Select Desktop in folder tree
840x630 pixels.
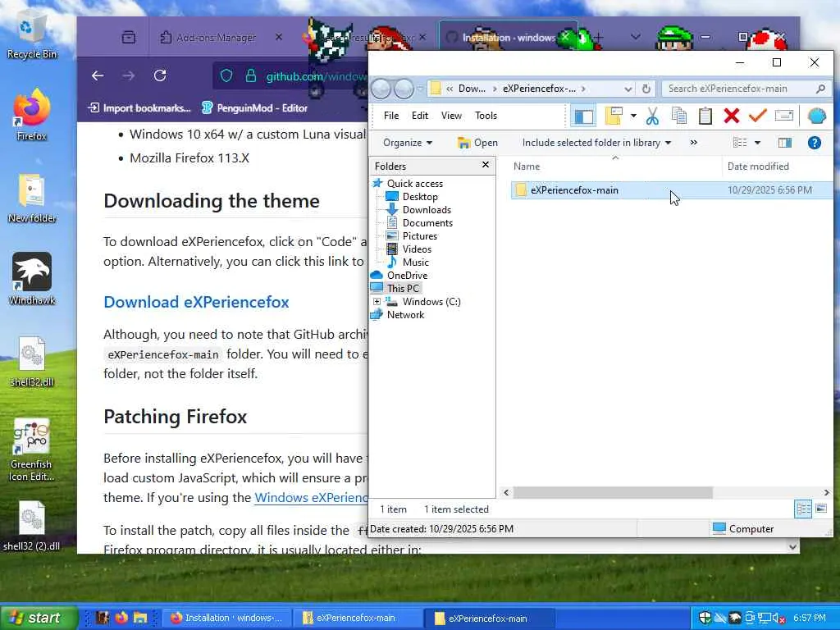coord(420,197)
